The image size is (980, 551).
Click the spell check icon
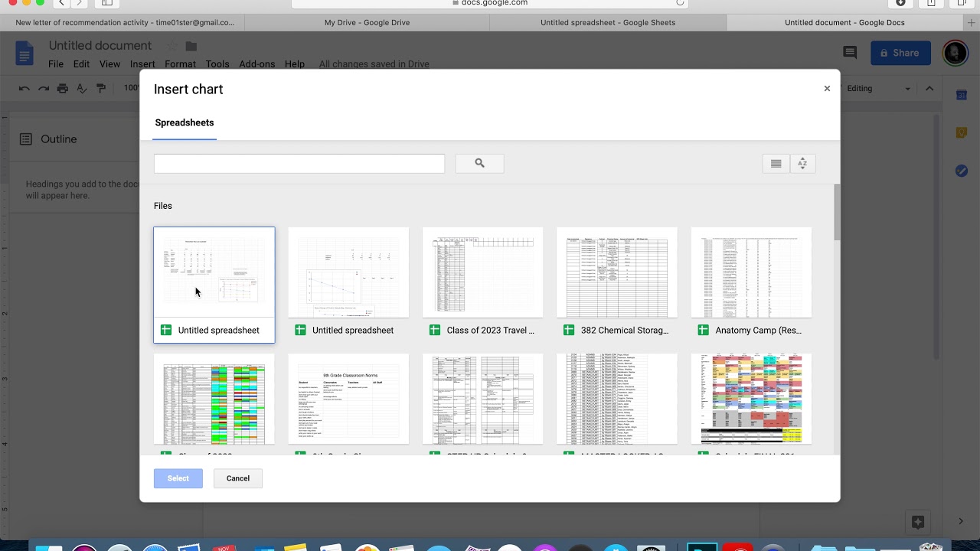[x=82, y=88]
